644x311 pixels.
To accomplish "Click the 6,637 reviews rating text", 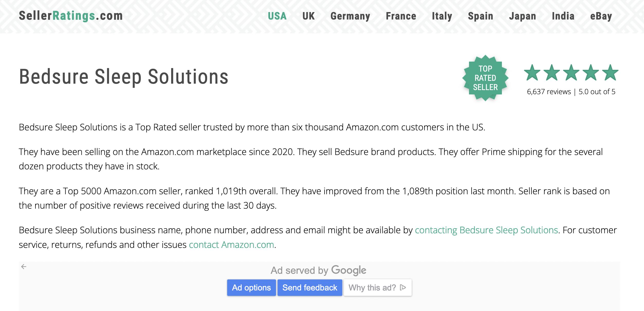I will pyautogui.click(x=549, y=92).
